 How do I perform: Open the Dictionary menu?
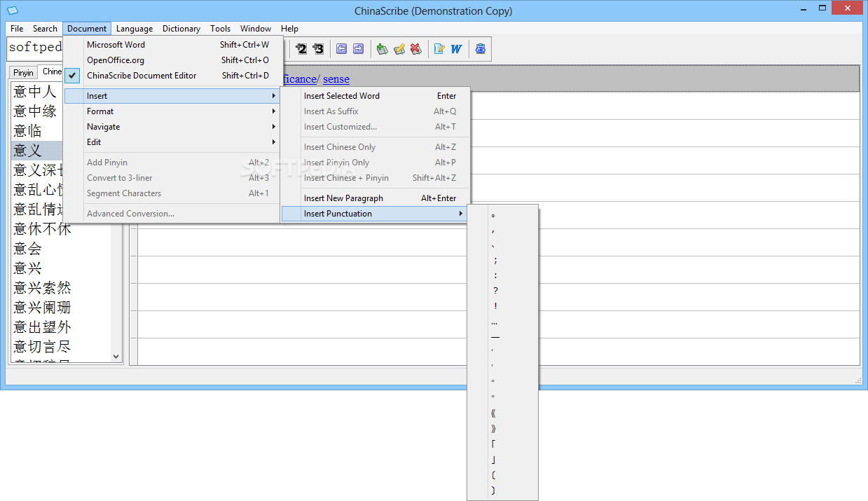[x=181, y=29]
